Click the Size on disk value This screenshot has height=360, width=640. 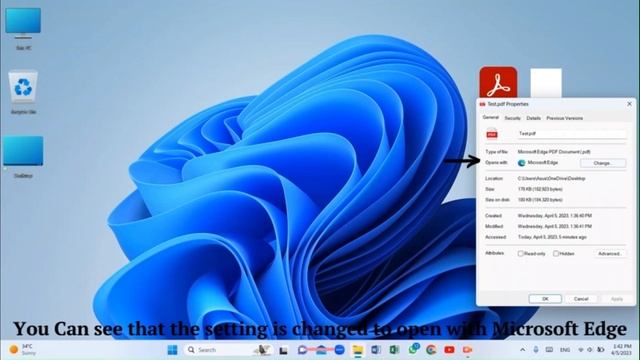pyautogui.click(x=540, y=200)
